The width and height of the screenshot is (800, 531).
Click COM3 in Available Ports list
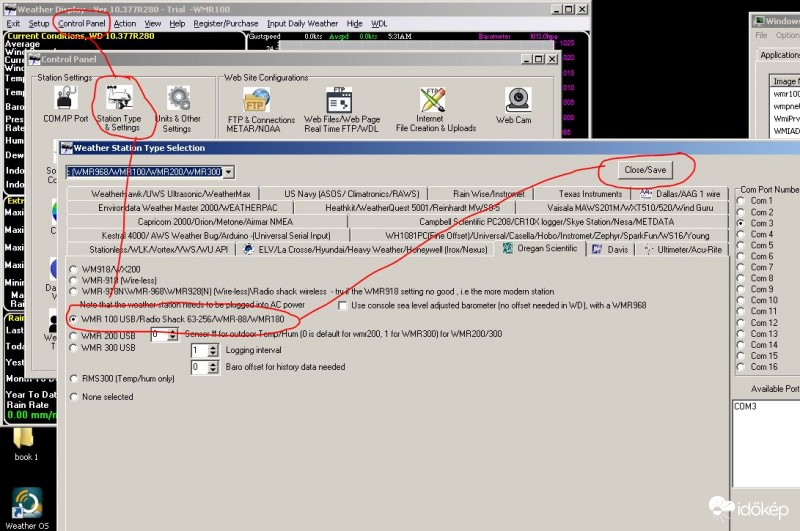click(x=745, y=407)
